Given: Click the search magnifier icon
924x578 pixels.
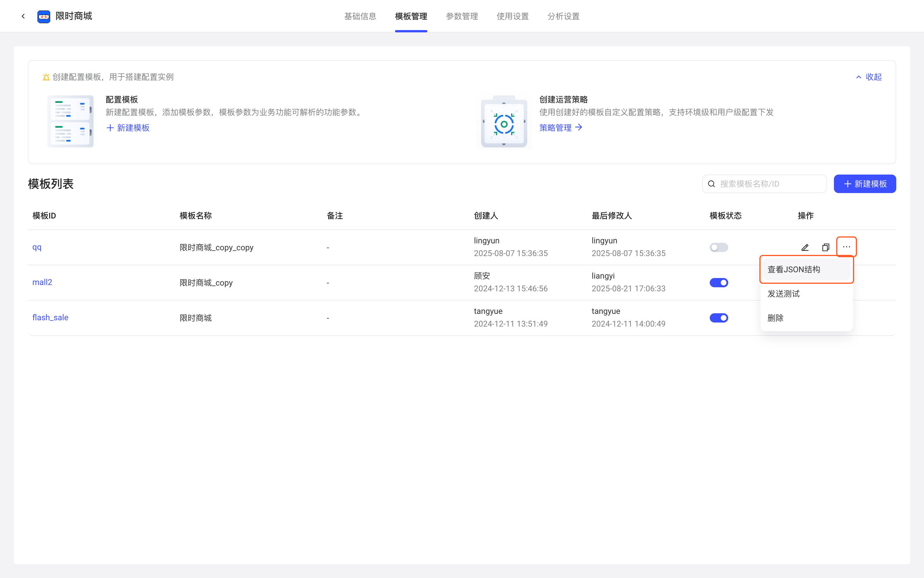Looking at the screenshot, I should pos(712,184).
